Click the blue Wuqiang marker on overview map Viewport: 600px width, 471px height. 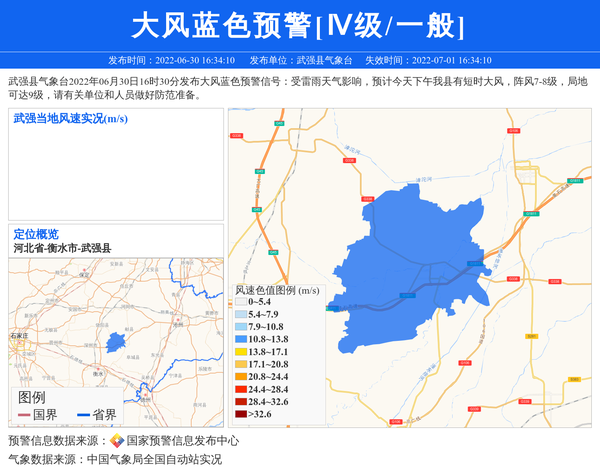116,343
